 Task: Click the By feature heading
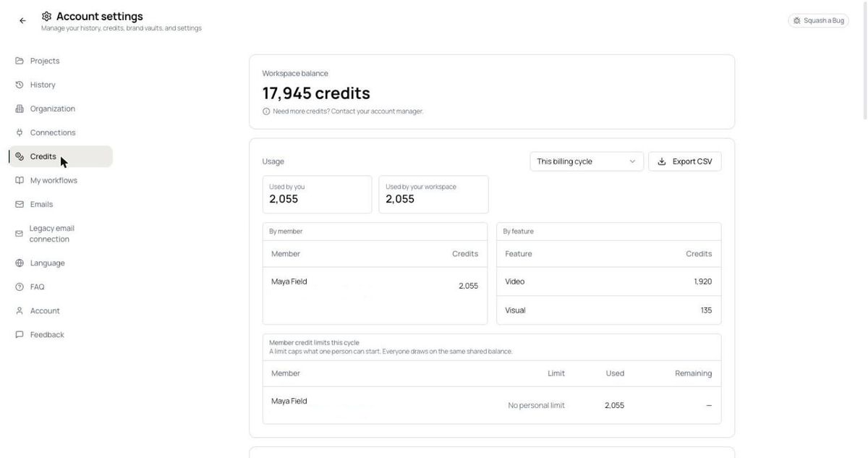pyautogui.click(x=518, y=232)
